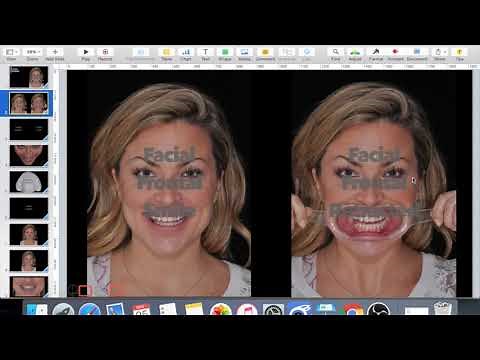Open the Format inspector

coord(376,52)
